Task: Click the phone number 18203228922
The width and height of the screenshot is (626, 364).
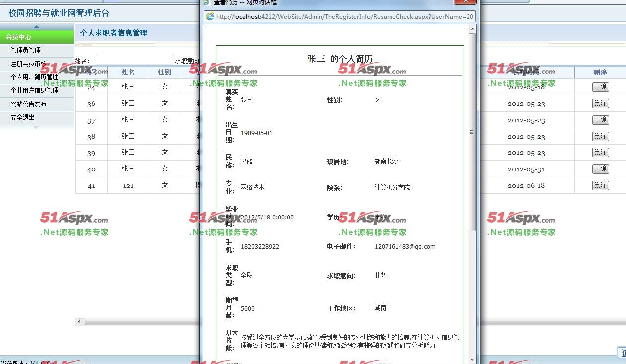Action: tap(260, 246)
